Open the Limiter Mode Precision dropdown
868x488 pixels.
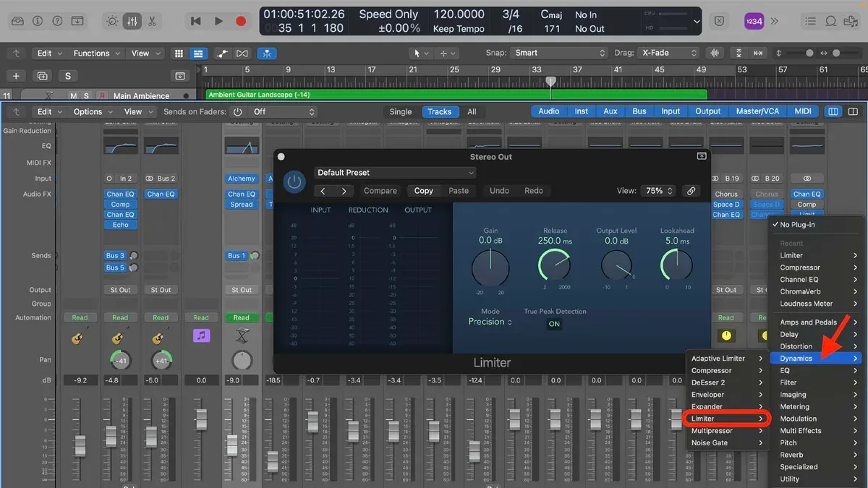pos(490,322)
